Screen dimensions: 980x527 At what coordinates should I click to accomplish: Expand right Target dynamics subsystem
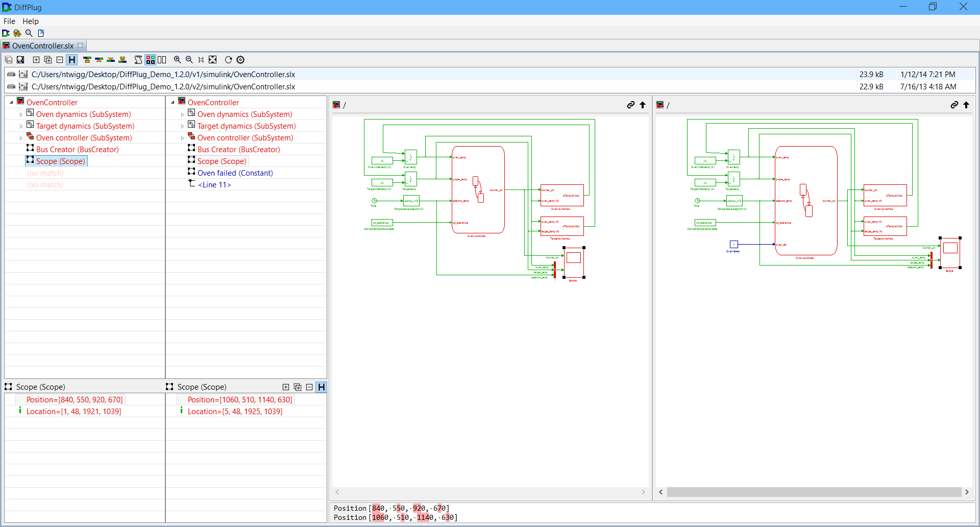click(x=182, y=126)
